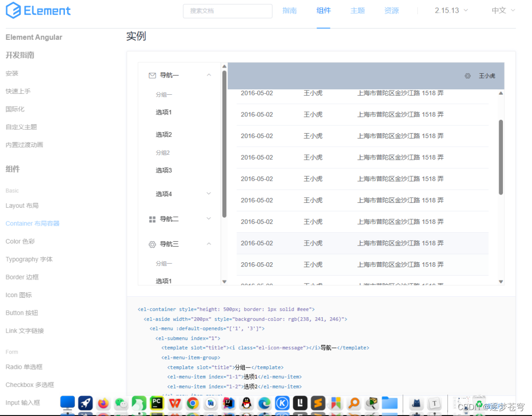Select 选项1 under 导航三

pos(164,281)
